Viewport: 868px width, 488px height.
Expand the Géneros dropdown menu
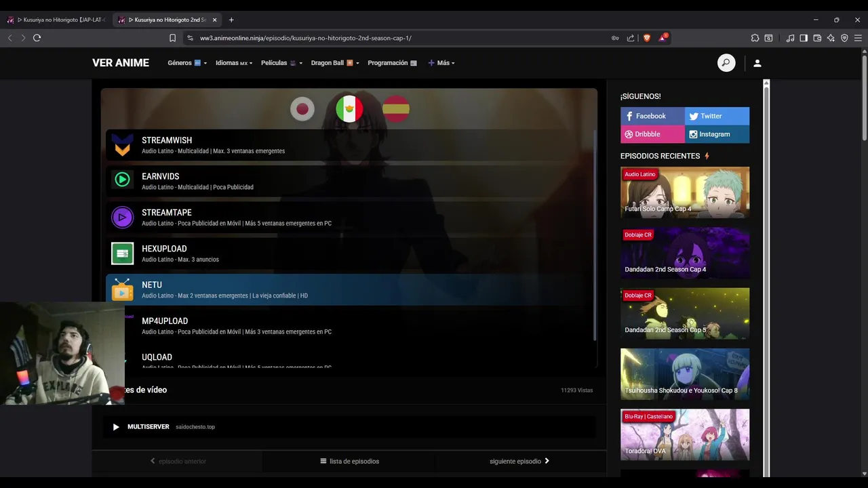[x=187, y=63]
